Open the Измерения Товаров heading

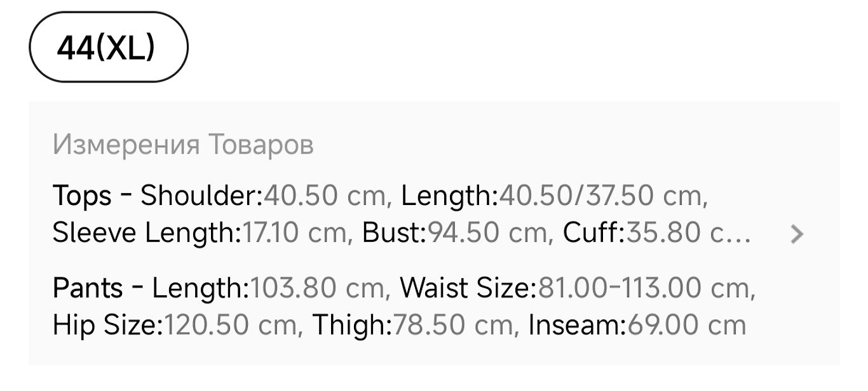coord(183,145)
